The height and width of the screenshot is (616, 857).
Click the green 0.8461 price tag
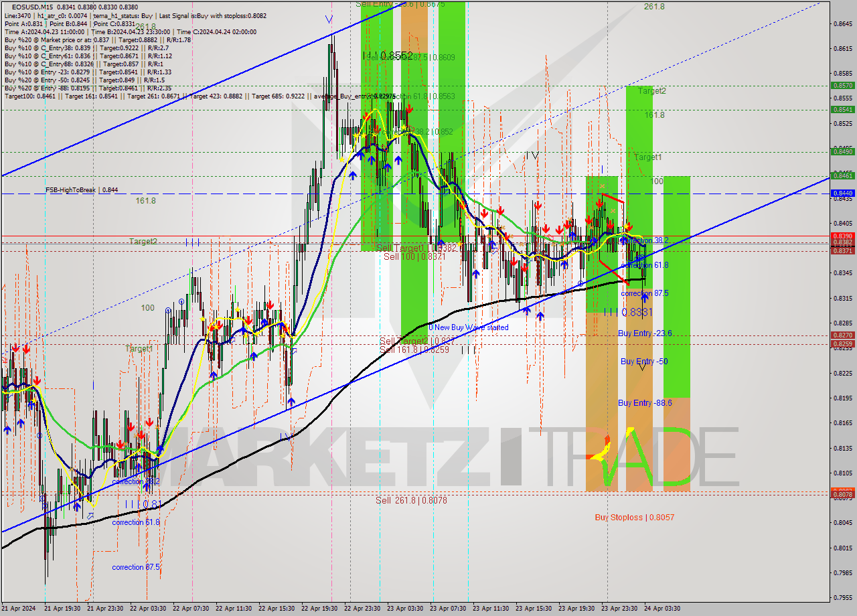coord(842,176)
